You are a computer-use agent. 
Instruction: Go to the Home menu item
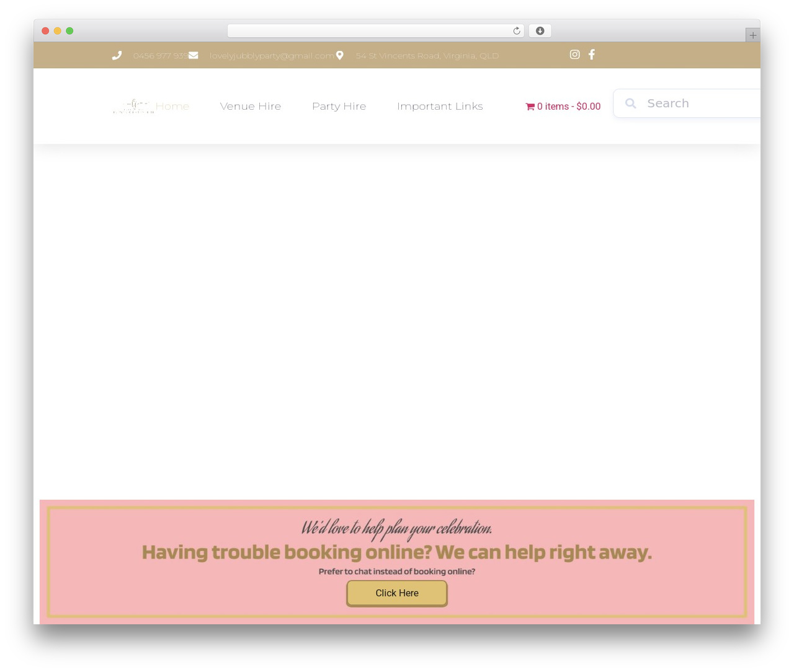tap(172, 106)
